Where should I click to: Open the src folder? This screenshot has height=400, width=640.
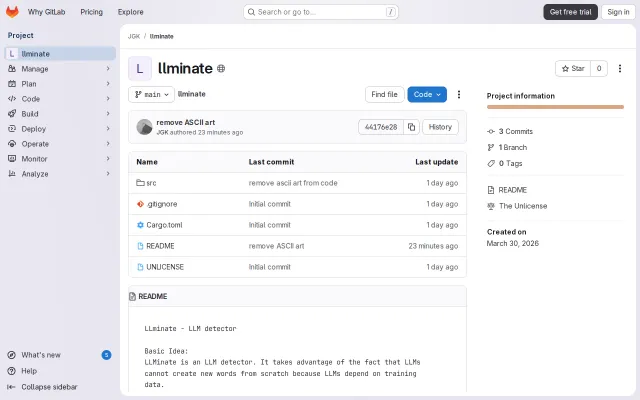(151, 183)
